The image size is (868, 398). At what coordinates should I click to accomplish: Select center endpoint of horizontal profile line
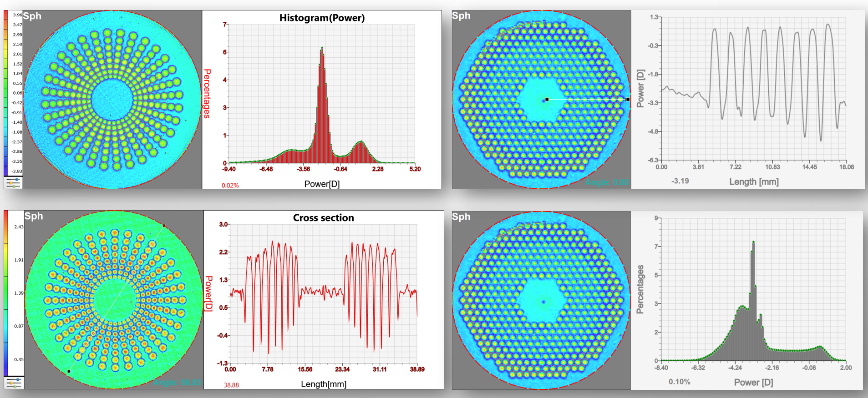tap(547, 99)
